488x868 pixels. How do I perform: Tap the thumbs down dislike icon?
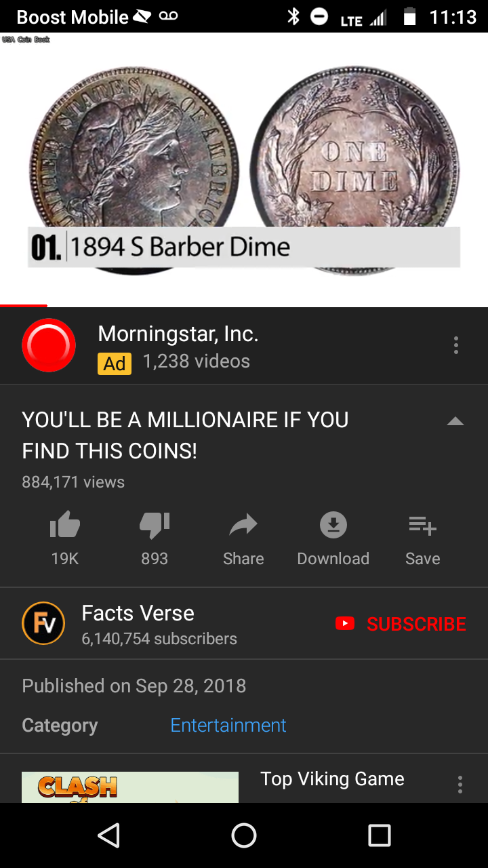tap(155, 525)
